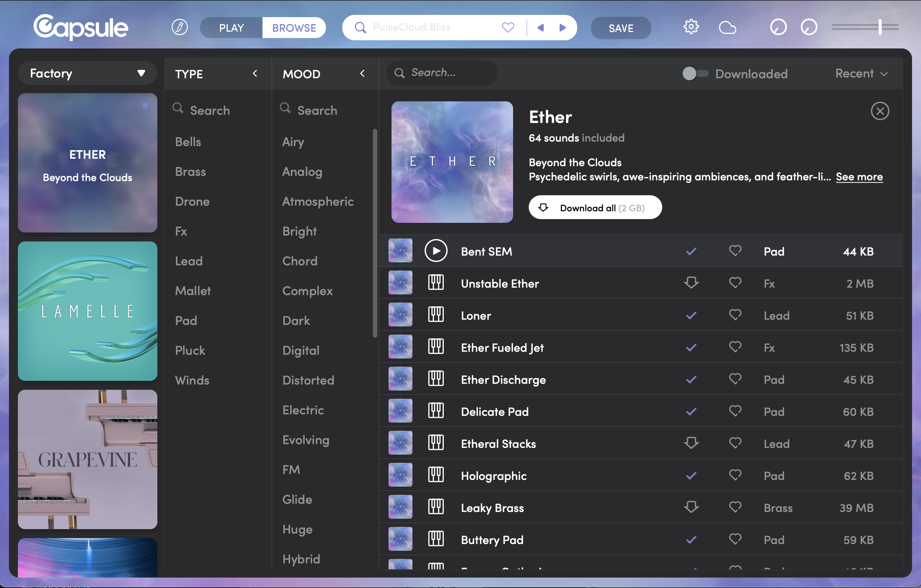This screenshot has height=588, width=921.
Task: Favorite the current PulseCloud Bliss preset
Action: 508,28
